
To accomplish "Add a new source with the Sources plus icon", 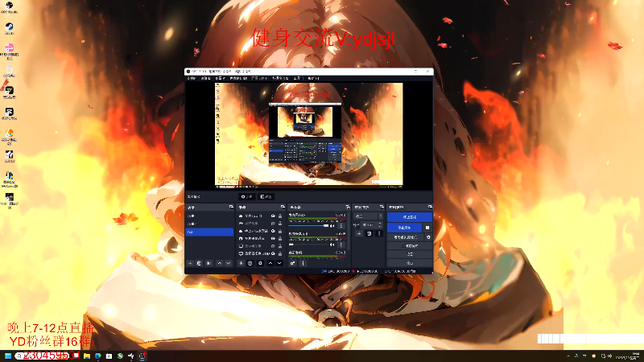I will [x=241, y=263].
